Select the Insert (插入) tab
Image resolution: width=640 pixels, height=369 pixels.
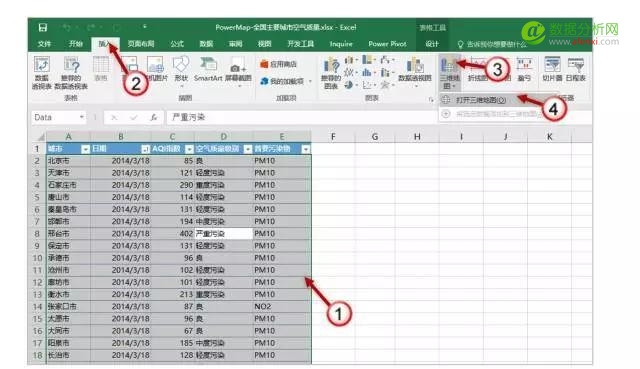[x=105, y=44]
